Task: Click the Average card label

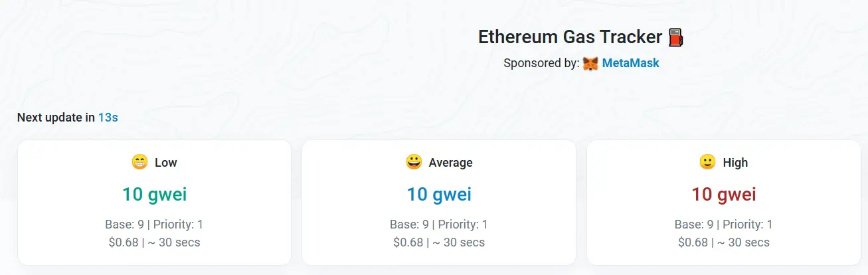Action: pos(450,163)
